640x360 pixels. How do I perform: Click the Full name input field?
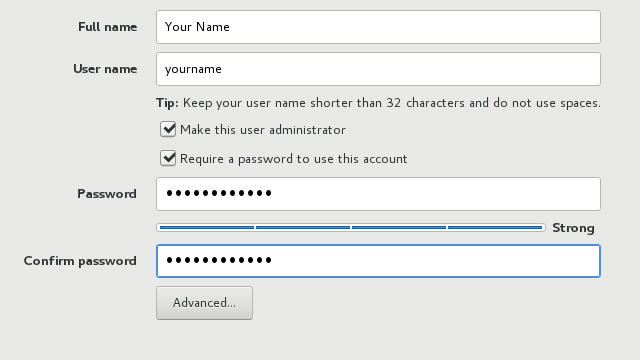pyautogui.click(x=378, y=27)
